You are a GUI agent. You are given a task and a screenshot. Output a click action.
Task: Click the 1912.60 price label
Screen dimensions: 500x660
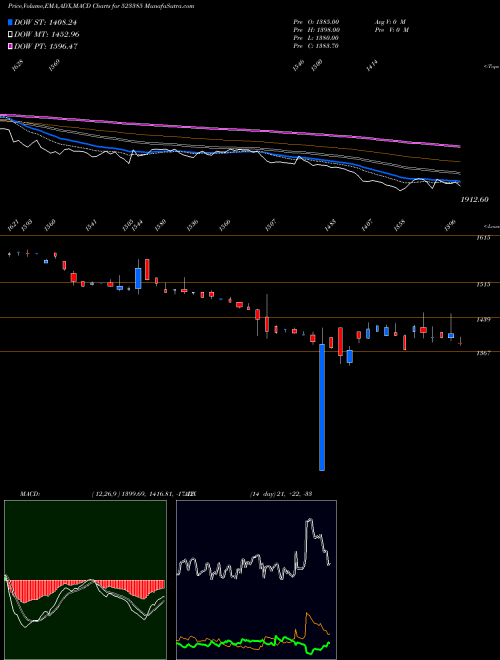click(x=474, y=199)
